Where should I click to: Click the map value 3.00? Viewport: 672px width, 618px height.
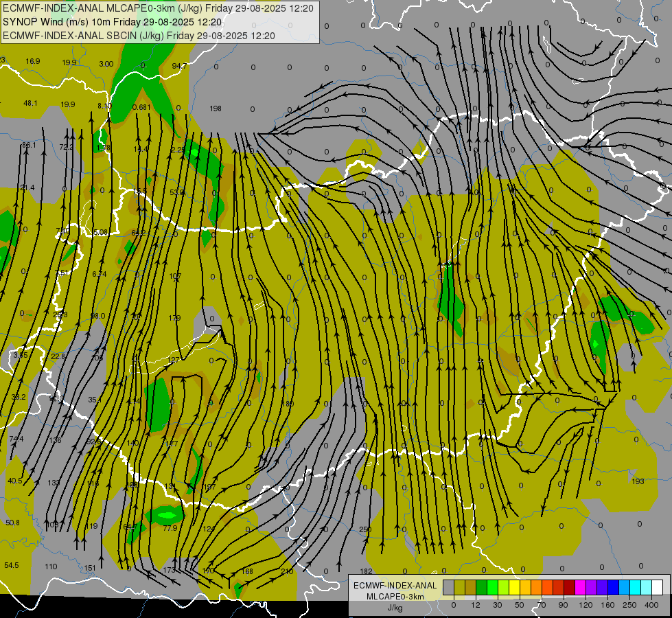click(106, 64)
